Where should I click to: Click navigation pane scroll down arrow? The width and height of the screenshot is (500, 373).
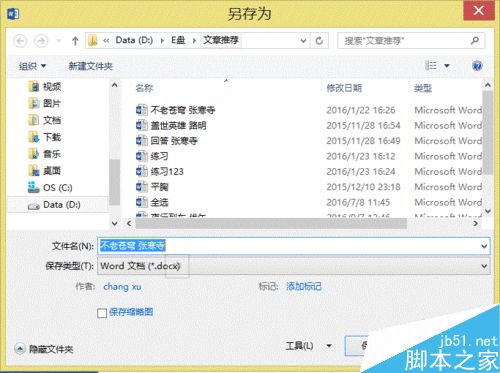tap(114, 223)
